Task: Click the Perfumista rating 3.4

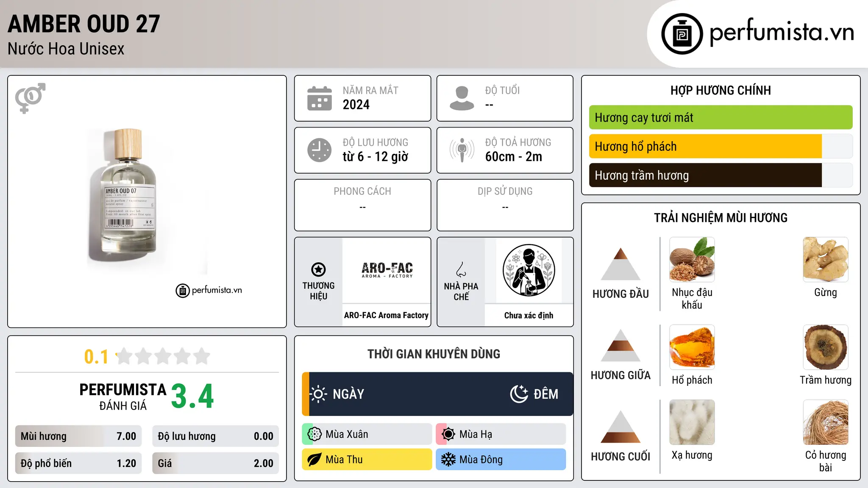Action: [192, 396]
